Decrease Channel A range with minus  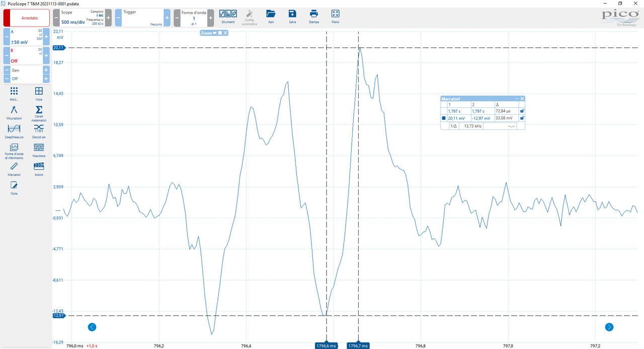pyautogui.click(x=7, y=37)
